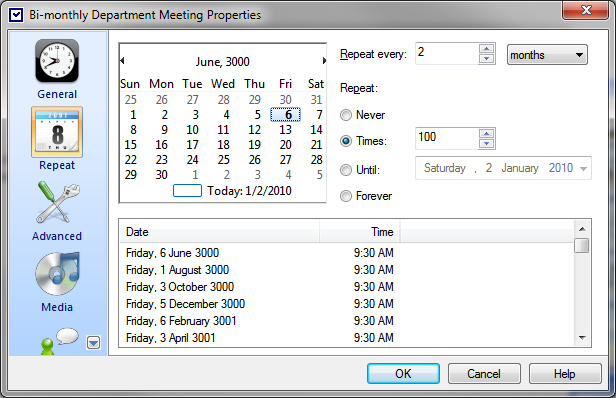The image size is (616, 398).
Task: Increase the Repeat every value
Action: pyautogui.click(x=487, y=49)
